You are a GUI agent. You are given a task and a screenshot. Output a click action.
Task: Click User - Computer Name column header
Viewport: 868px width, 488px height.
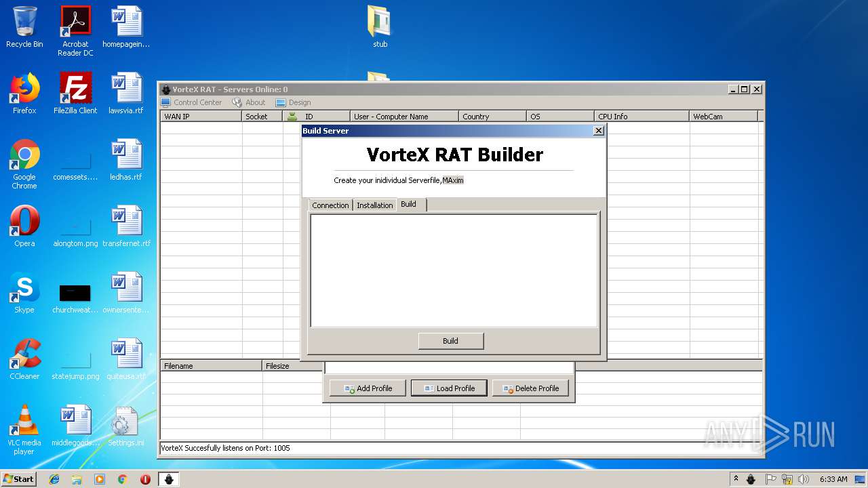tap(405, 117)
